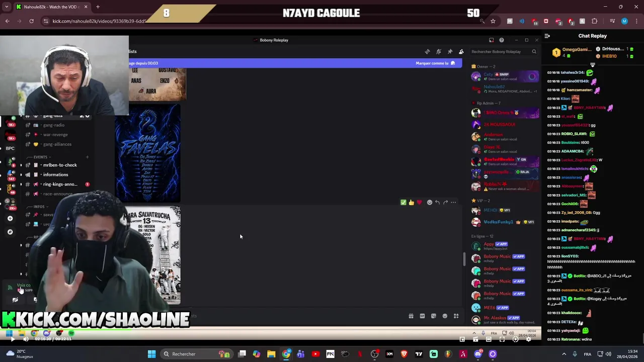Add red heart reaction to message
Screen dimensions: 644x362
click(x=420, y=202)
